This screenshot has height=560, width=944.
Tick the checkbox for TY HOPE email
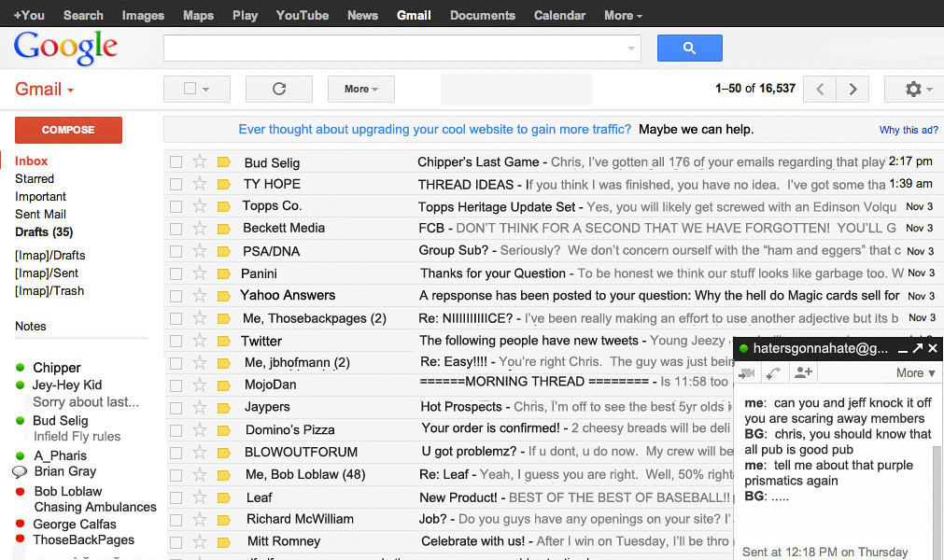coord(176,184)
